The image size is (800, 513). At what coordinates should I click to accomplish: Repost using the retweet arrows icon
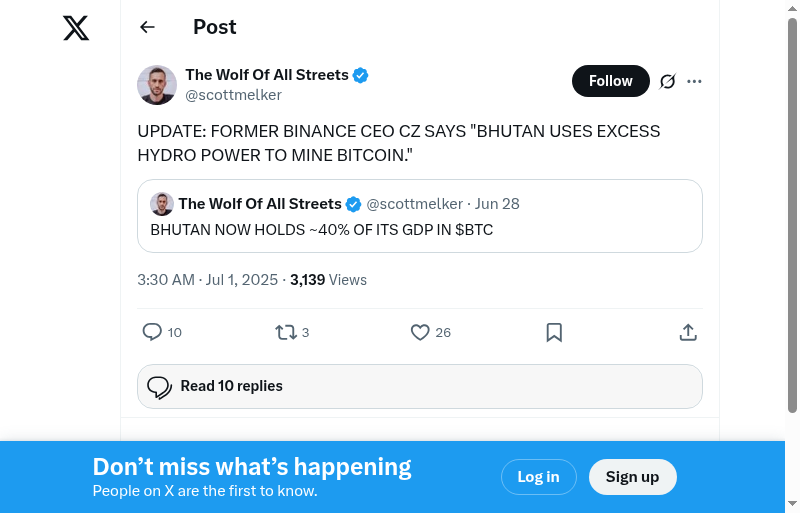click(286, 332)
